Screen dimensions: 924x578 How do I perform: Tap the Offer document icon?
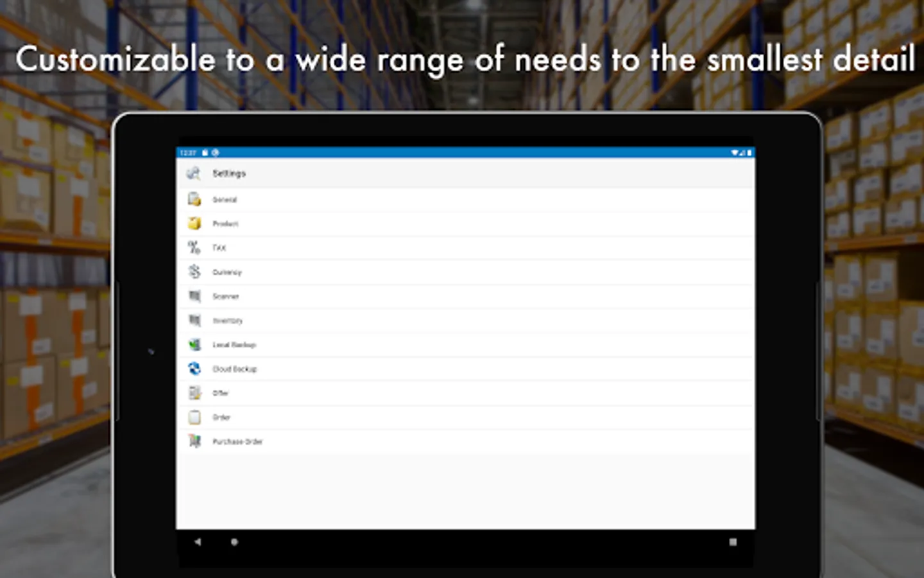[194, 392]
